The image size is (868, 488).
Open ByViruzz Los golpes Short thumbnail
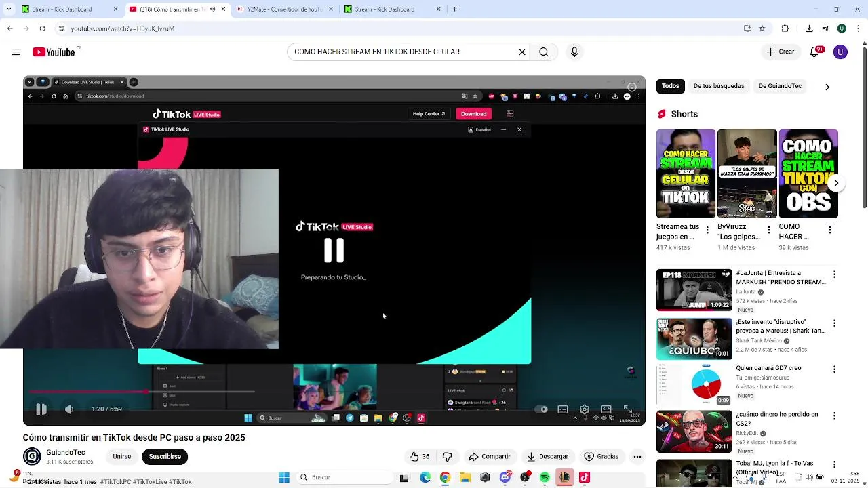tap(747, 174)
